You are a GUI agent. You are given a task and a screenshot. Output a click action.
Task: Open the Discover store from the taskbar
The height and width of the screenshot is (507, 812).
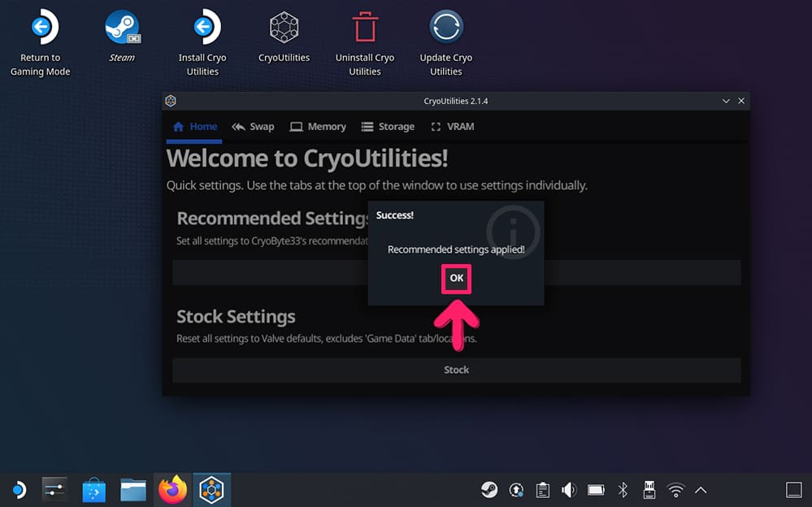click(x=93, y=490)
